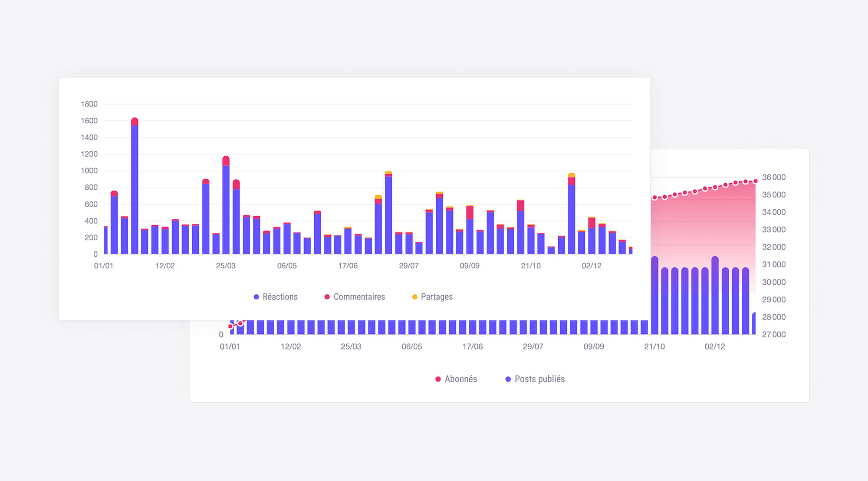Click the yellow Partages segment on the 02/12 bar
This screenshot has height=481, width=868.
(571, 175)
